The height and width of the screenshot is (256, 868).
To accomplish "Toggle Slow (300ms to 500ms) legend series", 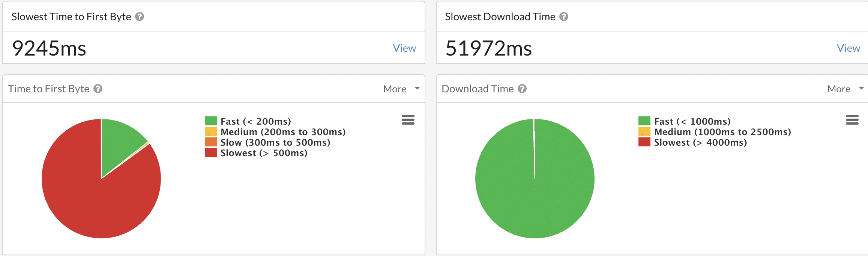I will click(x=275, y=142).
